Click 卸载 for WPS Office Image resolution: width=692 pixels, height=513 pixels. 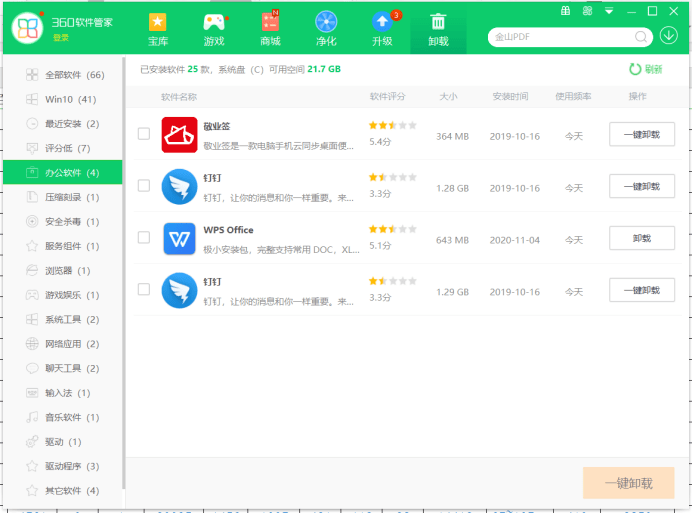coord(642,238)
